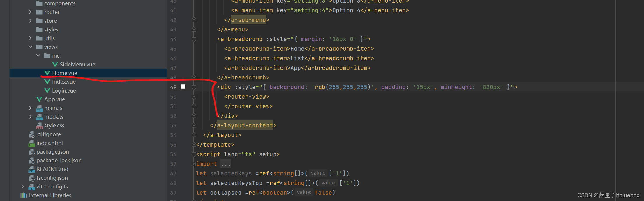Click the HTML icon of index.html
The height and width of the screenshot is (201, 644).
pyautogui.click(x=31, y=143)
